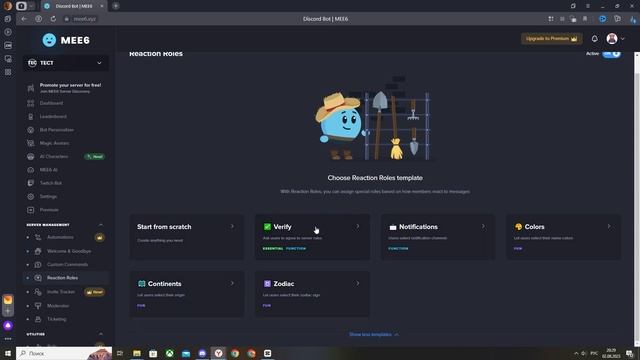This screenshot has width=640, height=360.
Task: Collapse the Utilities section
Action: tap(100, 334)
